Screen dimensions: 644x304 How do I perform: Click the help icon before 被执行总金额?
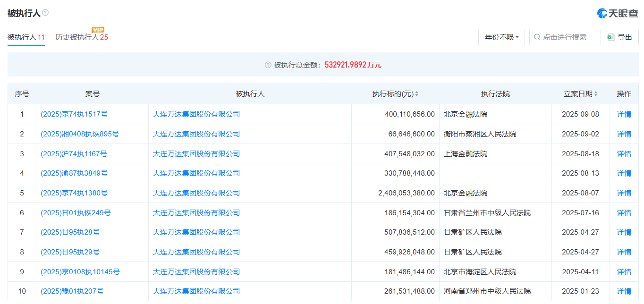(268, 65)
